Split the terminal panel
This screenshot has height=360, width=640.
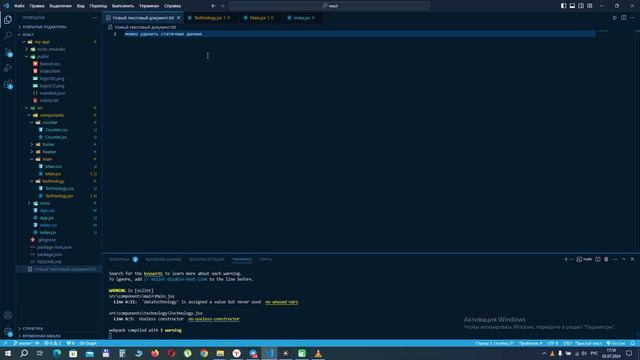598,259
